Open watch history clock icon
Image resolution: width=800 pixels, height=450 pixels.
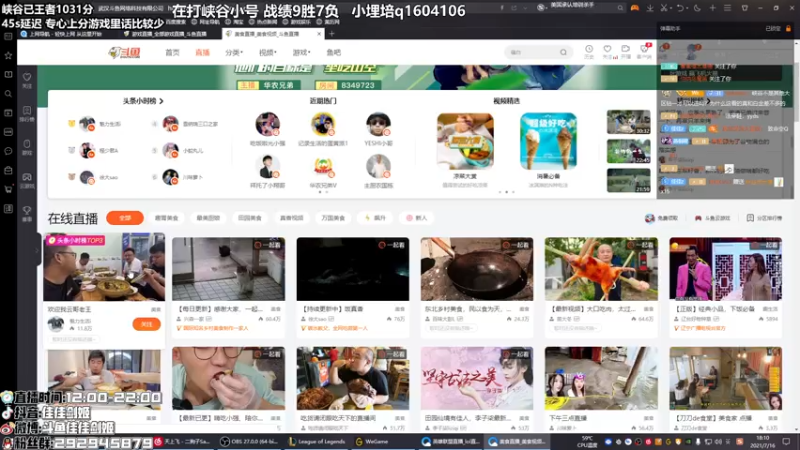pos(589,51)
